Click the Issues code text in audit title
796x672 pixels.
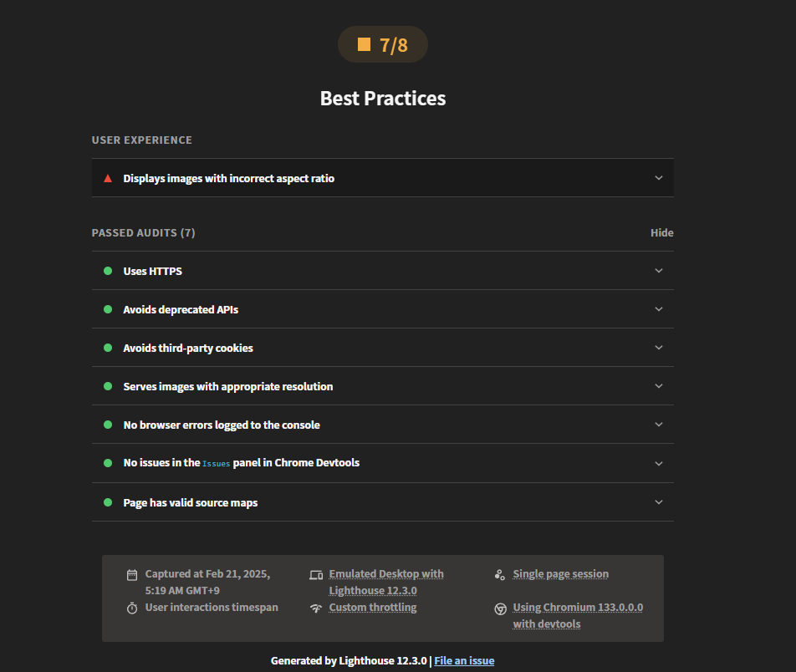coord(217,464)
